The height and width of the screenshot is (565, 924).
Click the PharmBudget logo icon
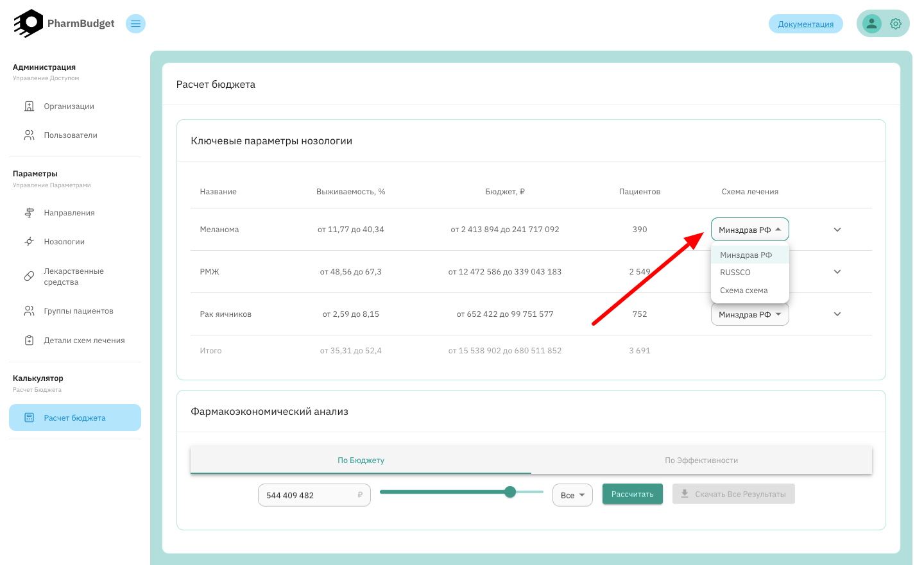29,24
